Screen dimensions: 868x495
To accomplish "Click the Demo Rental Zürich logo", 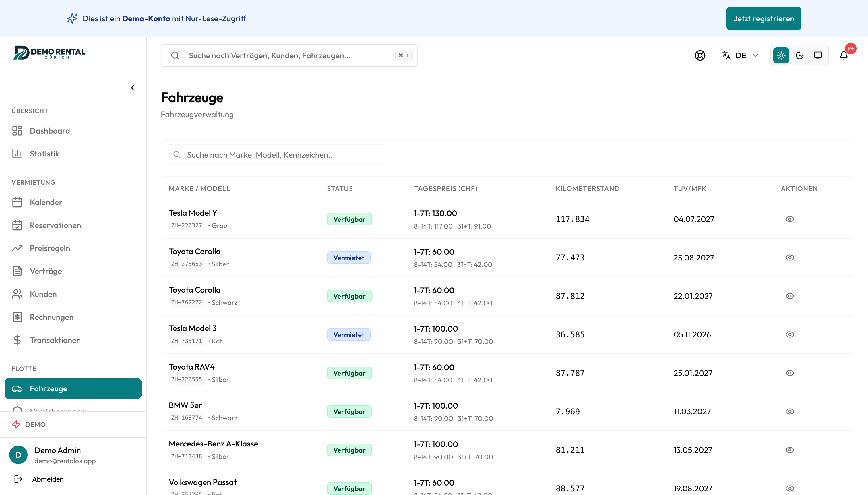I will [x=49, y=53].
